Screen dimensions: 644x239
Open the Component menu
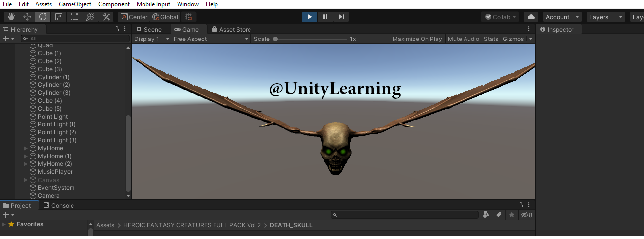click(114, 4)
